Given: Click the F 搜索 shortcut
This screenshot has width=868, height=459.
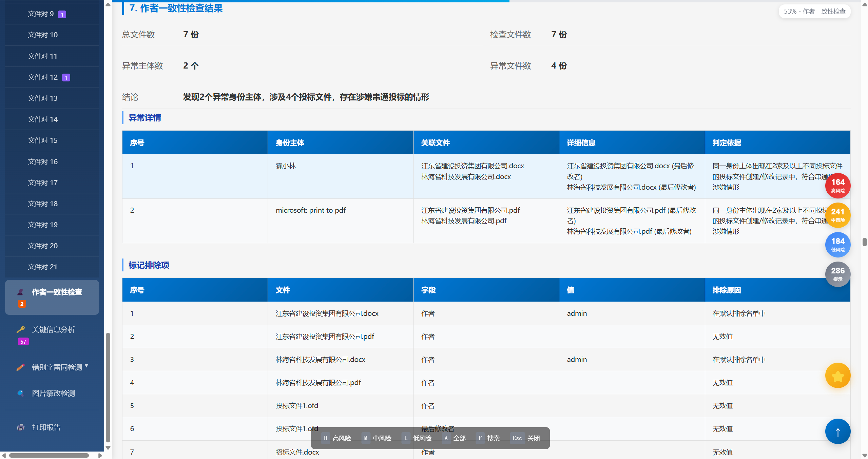Looking at the screenshot, I should point(488,438).
